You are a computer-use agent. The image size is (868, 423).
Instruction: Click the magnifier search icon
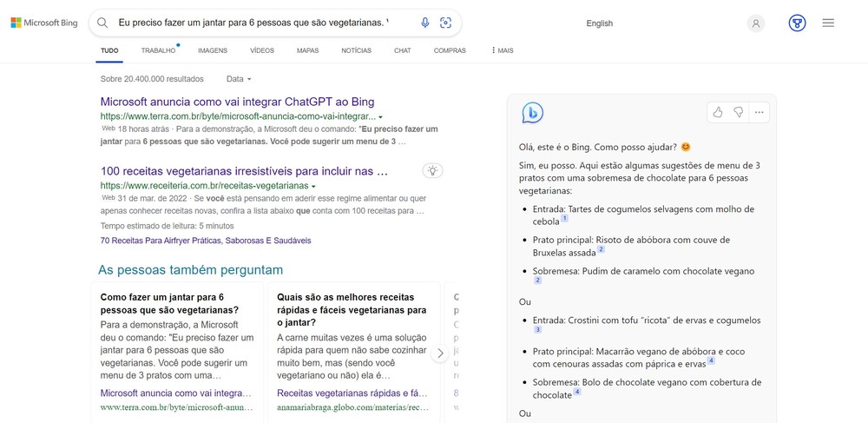(x=102, y=23)
